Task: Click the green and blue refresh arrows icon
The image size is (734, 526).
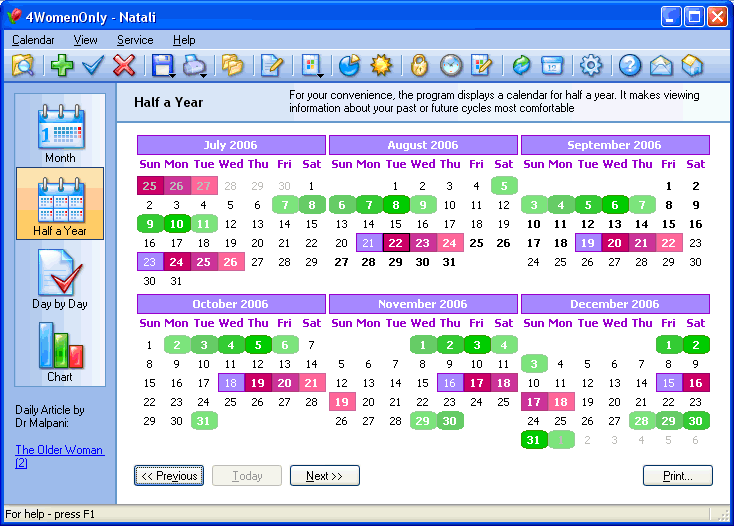Action: pyautogui.click(x=521, y=65)
